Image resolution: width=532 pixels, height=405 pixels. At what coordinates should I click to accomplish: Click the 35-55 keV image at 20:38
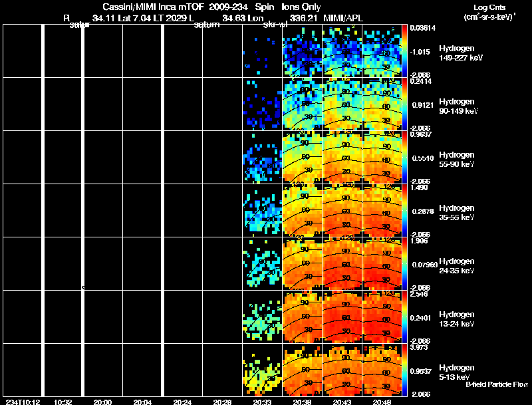tap(302, 211)
